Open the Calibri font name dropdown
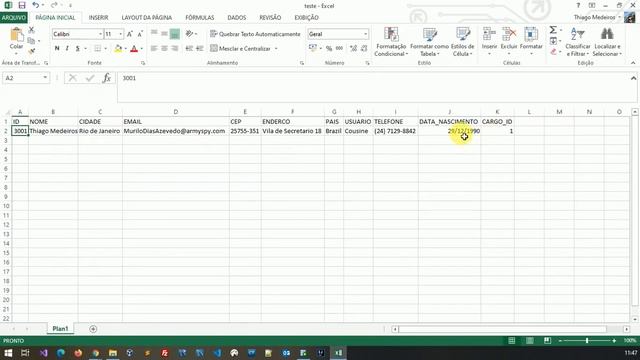The width and height of the screenshot is (640, 360). 100,34
